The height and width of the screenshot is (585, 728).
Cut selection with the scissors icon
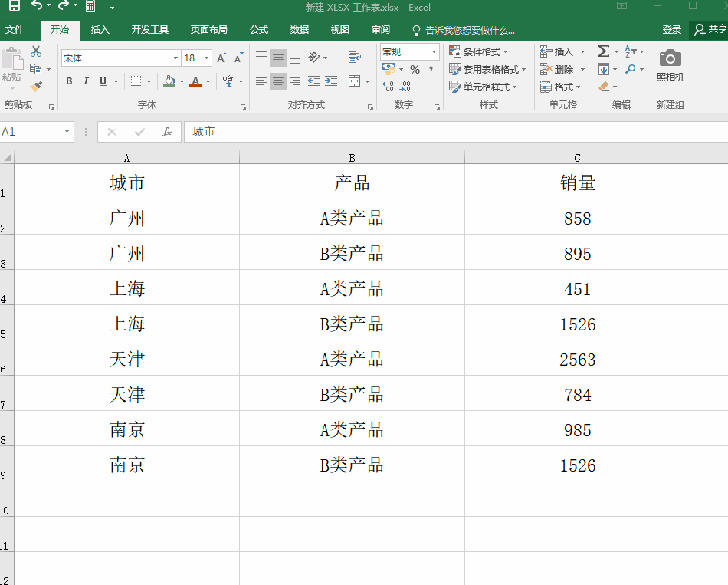tap(36, 51)
